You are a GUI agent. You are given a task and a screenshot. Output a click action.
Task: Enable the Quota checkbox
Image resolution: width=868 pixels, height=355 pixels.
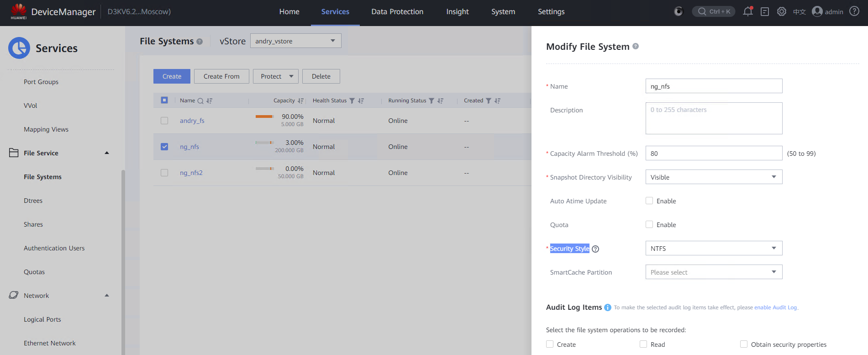click(x=649, y=225)
